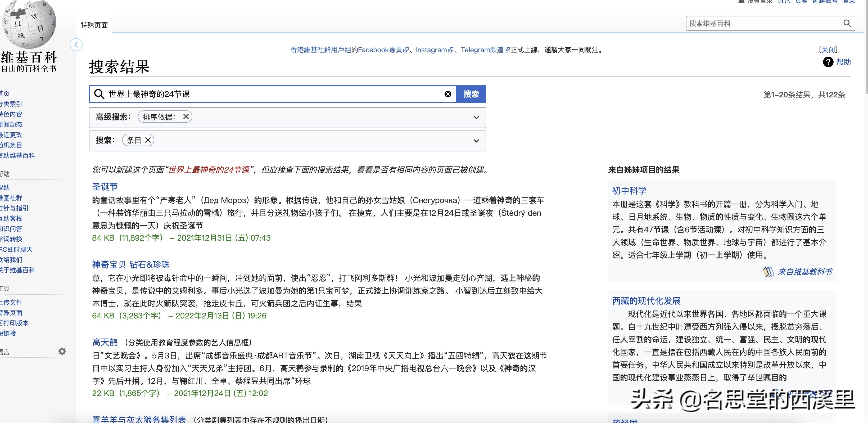Clear the search query with the X icon
The image size is (868, 423).
click(x=447, y=94)
